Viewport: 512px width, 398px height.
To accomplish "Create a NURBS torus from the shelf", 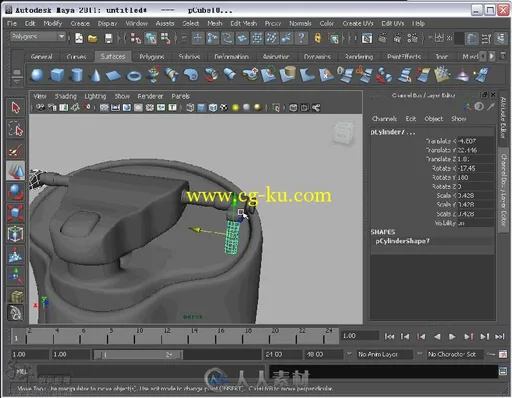I will click(134, 76).
